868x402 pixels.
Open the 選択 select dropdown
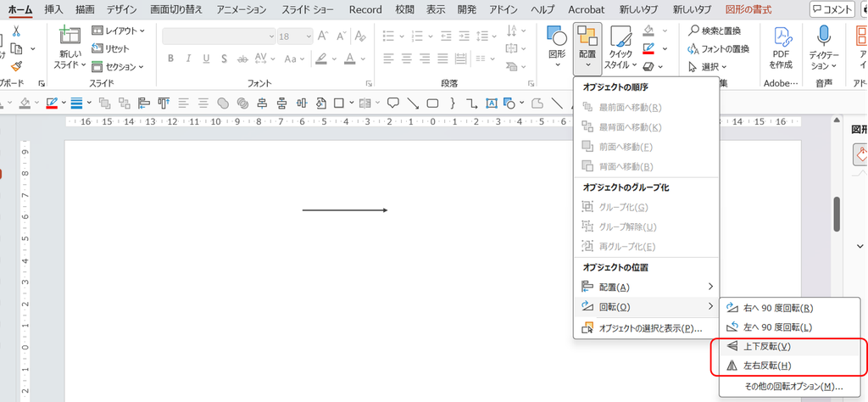pos(708,66)
